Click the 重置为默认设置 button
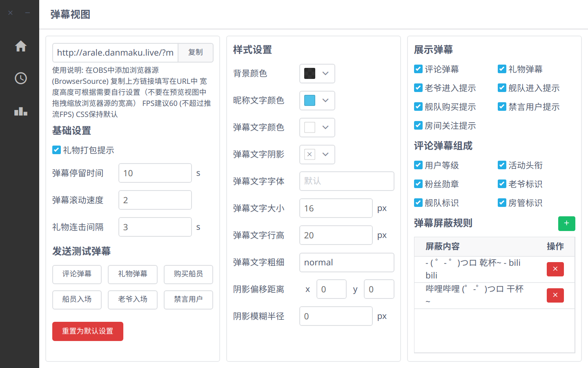588x368 pixels. pos(87,331)
